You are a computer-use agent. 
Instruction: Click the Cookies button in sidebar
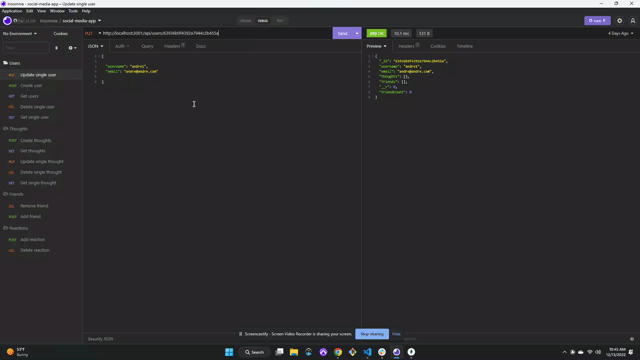point(60,33)
